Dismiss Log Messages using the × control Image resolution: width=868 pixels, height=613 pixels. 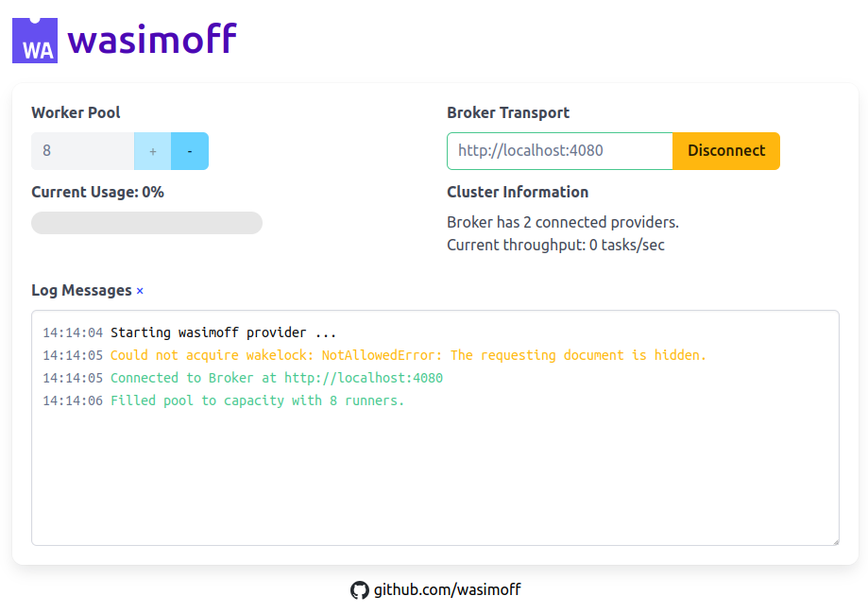coord(140,290)
